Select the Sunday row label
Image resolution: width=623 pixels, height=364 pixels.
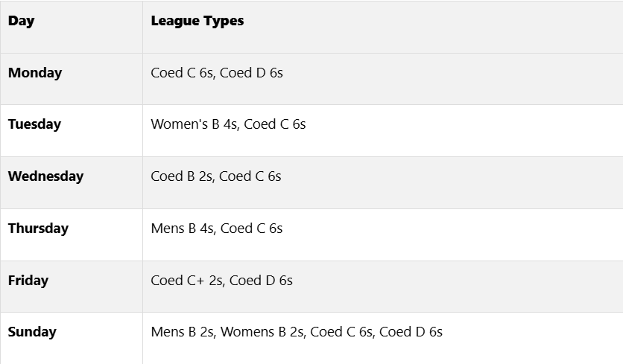point(32,332)
